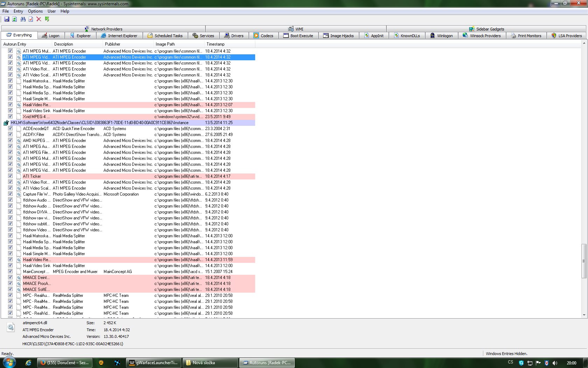
Task: Click the Properties toolbar icon
Action: (31, 19)
